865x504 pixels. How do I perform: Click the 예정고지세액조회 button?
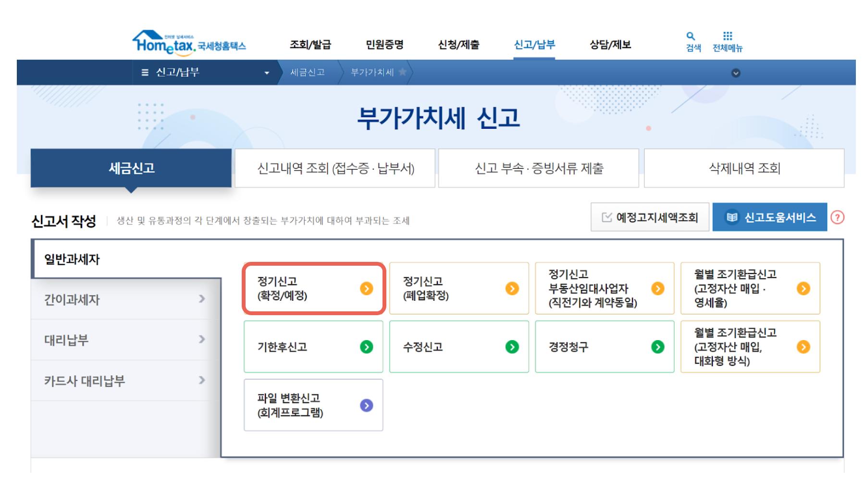[x=650, y=218]
